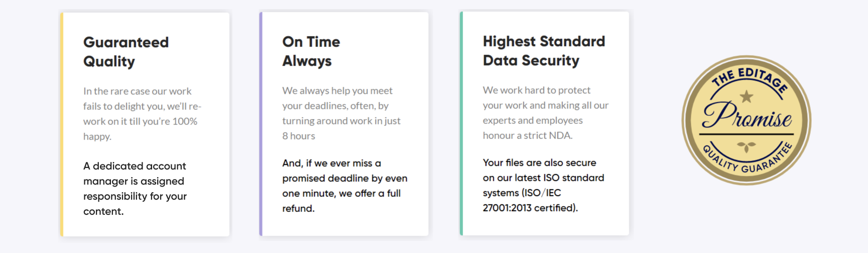Click the "turning around work in just 8 hours" text

[x=341, y=128]
